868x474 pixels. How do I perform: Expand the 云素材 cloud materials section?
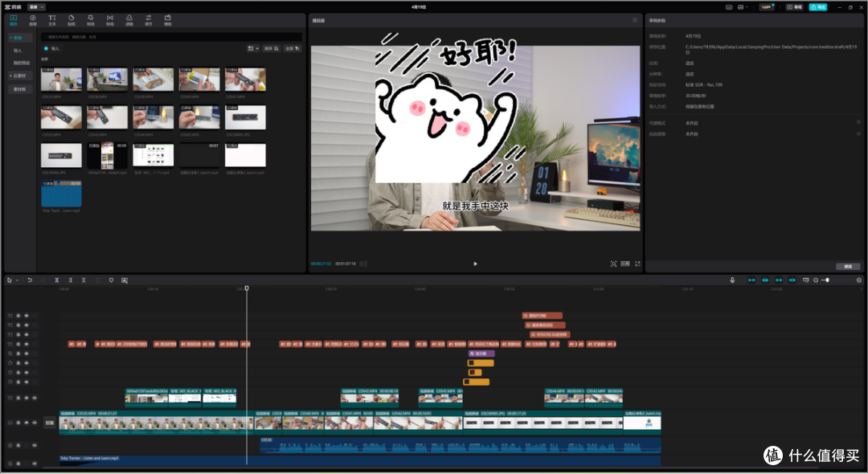20,76
